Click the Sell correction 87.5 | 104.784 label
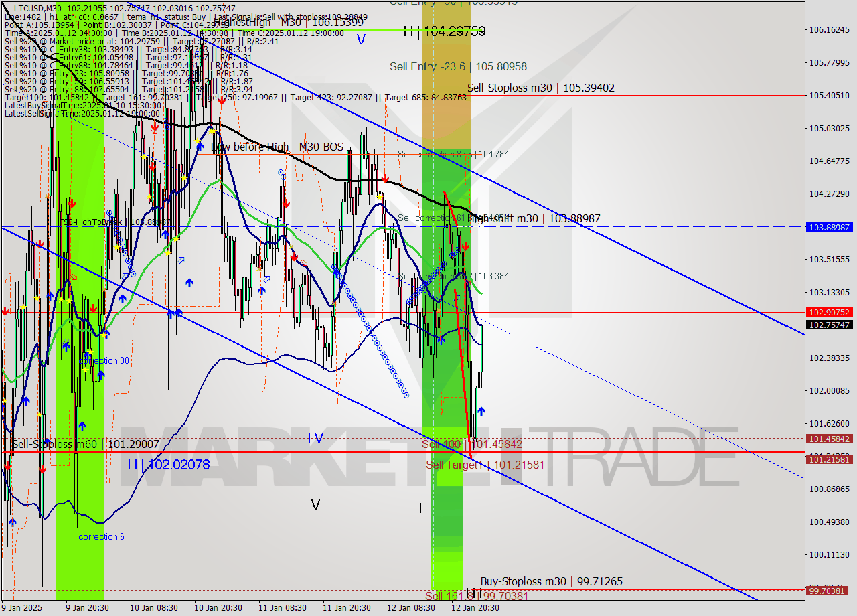The height and width of the screenshot is (616, 857). [453, 154]
